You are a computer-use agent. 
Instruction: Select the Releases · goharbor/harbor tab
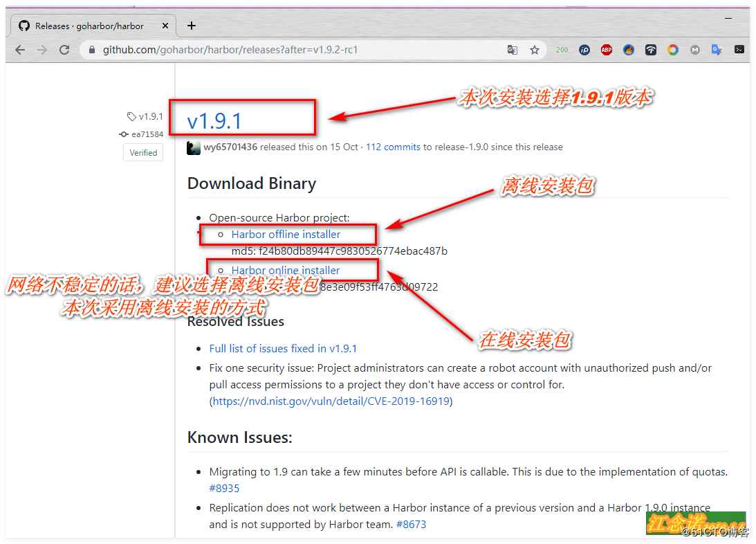pyautogui.click(x=90, y=25)
